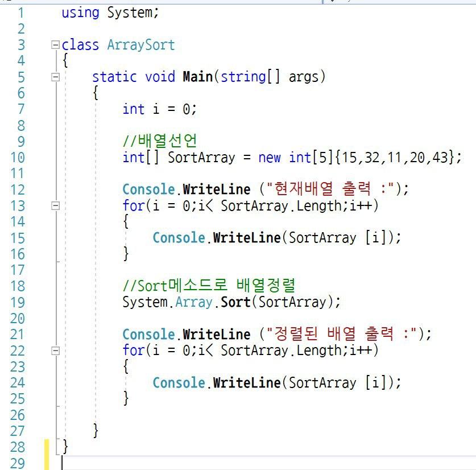Click 'static' keyword on line 5
This screenshot has height=470, width=476.
coord(114,77)
